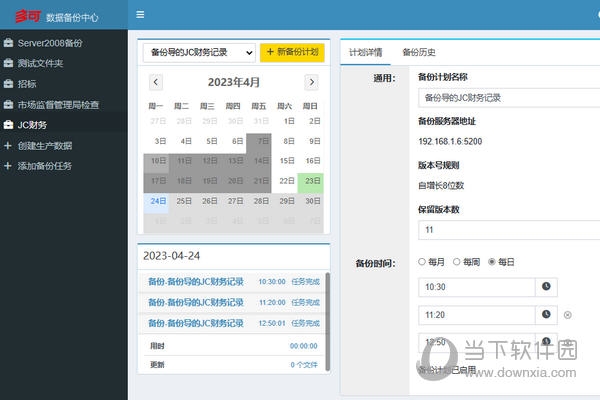Click plus icon beside 创建生产数据
Viewport: 600px width, 400px height.
point(8,145)
